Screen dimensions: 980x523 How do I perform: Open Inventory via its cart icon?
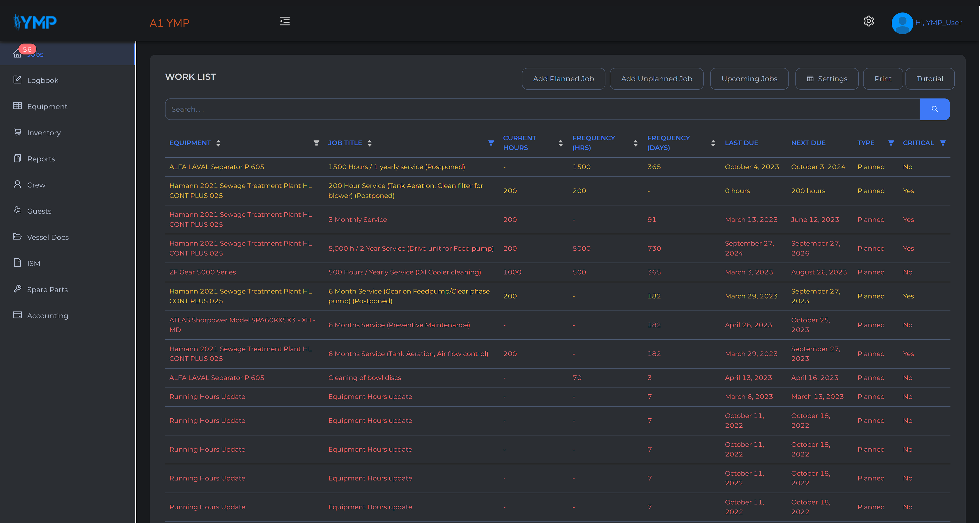tap(17, 132)
